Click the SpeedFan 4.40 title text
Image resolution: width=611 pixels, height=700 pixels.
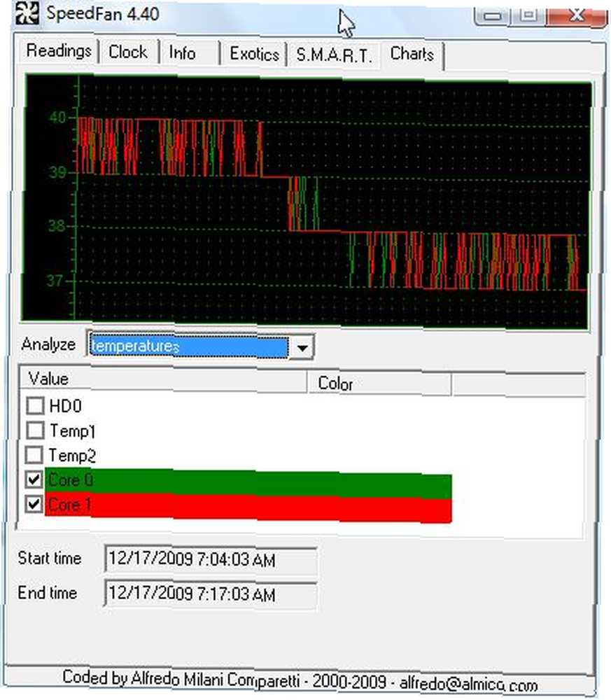[x=103, y=14]
